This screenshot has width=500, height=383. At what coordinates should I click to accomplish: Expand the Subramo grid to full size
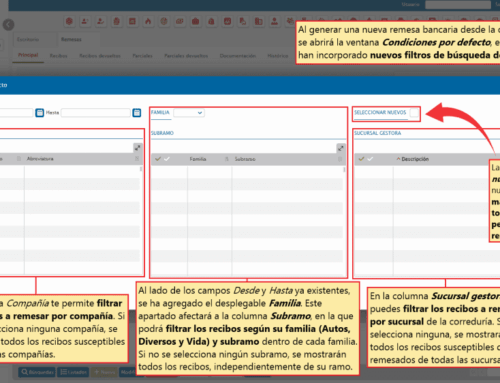(340, 148)
